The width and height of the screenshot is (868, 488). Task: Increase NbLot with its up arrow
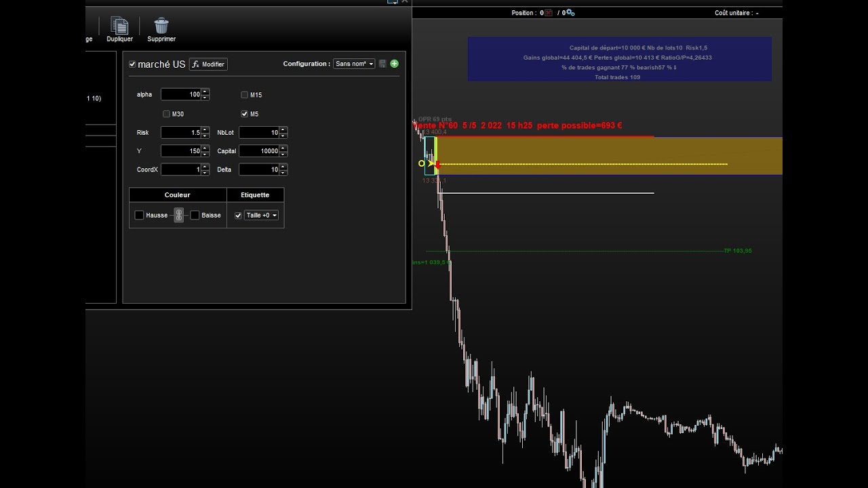click(x=283, y=129)
